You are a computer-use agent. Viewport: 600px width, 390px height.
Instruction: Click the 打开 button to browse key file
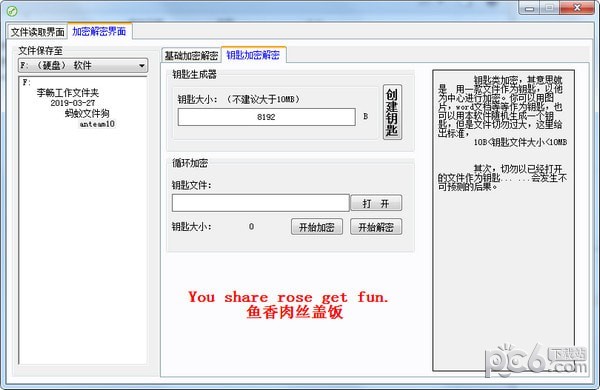tap(376, 203)
